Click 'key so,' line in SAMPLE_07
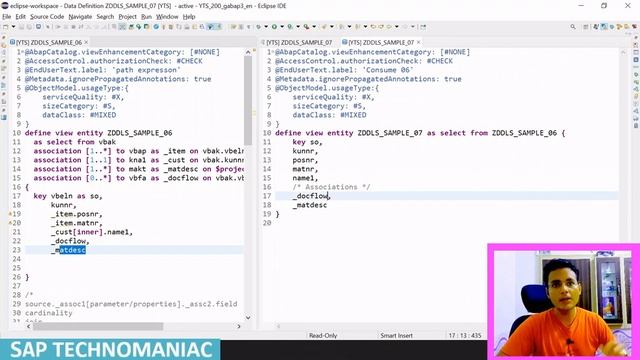The height and width of the screenshot is (360, 640). [x=307, y=142]
